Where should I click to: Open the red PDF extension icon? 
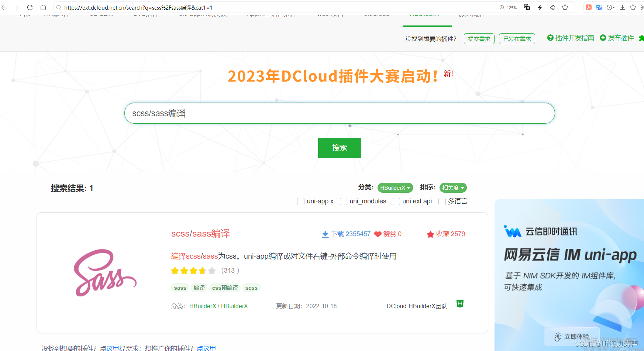(589, 7)
